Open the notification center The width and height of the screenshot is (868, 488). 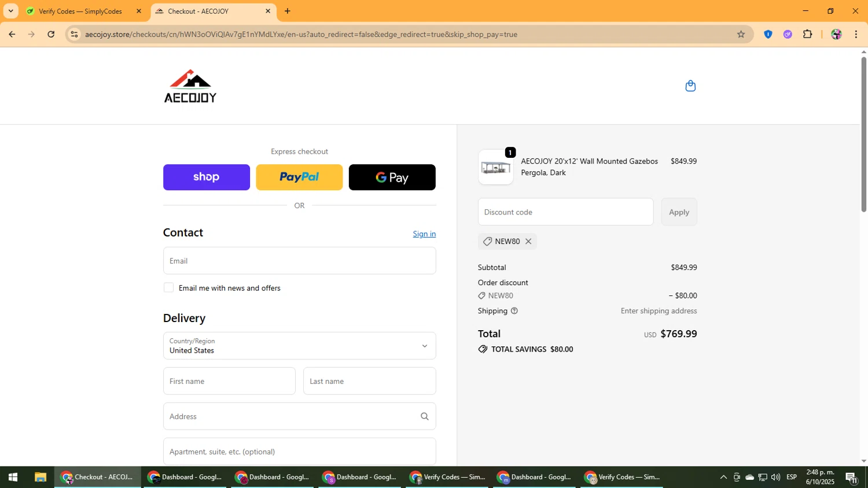851,478
